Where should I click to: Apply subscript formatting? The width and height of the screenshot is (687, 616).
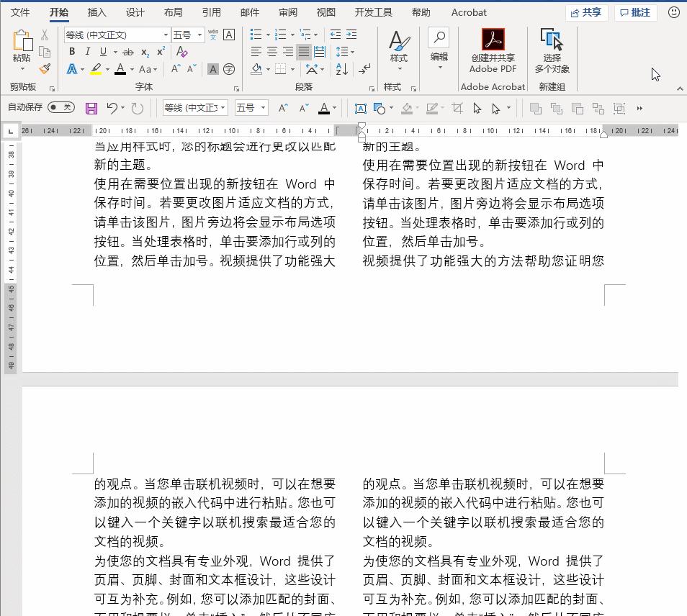[x=144, y=52]
